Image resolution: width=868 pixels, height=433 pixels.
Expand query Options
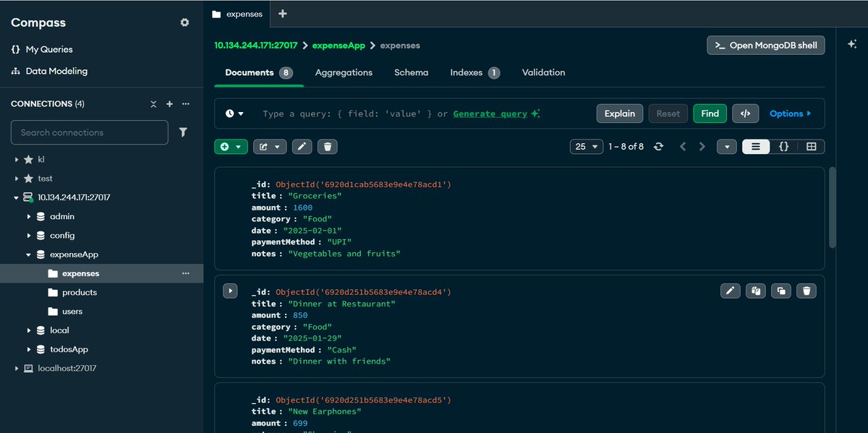click(791, 113)
